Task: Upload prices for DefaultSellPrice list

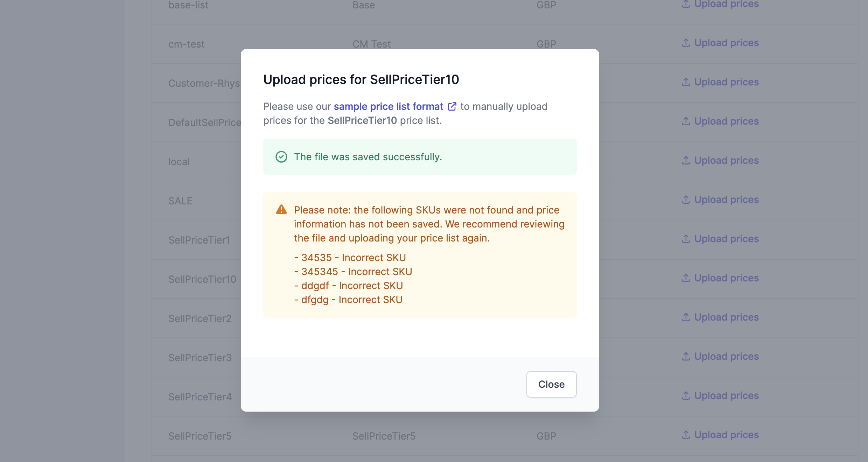Action: pos(720,121)
